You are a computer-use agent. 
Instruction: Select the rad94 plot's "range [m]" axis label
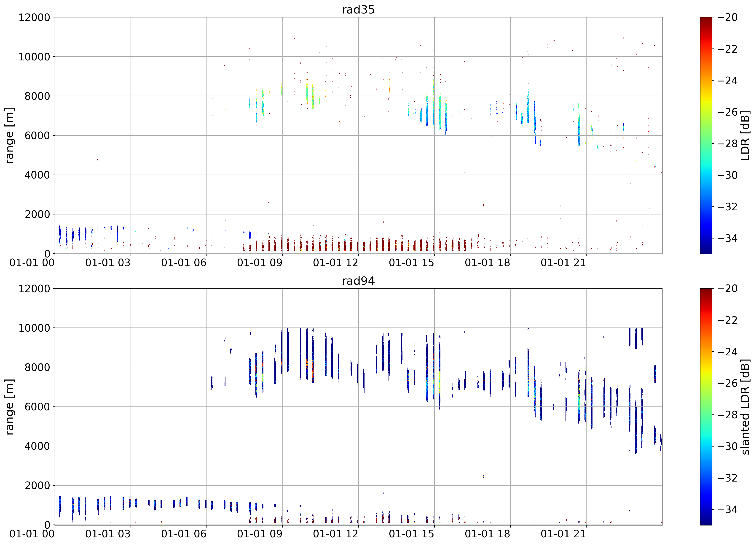tap(9, 407)
